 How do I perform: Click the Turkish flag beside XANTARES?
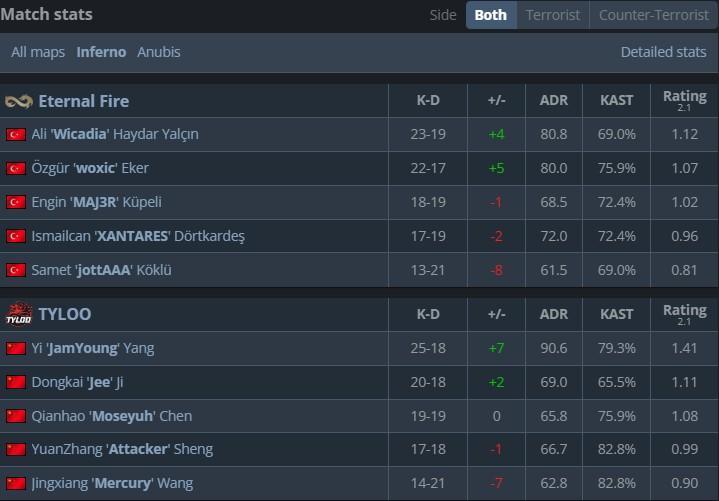pyautogui.click(x=15, y=236)
